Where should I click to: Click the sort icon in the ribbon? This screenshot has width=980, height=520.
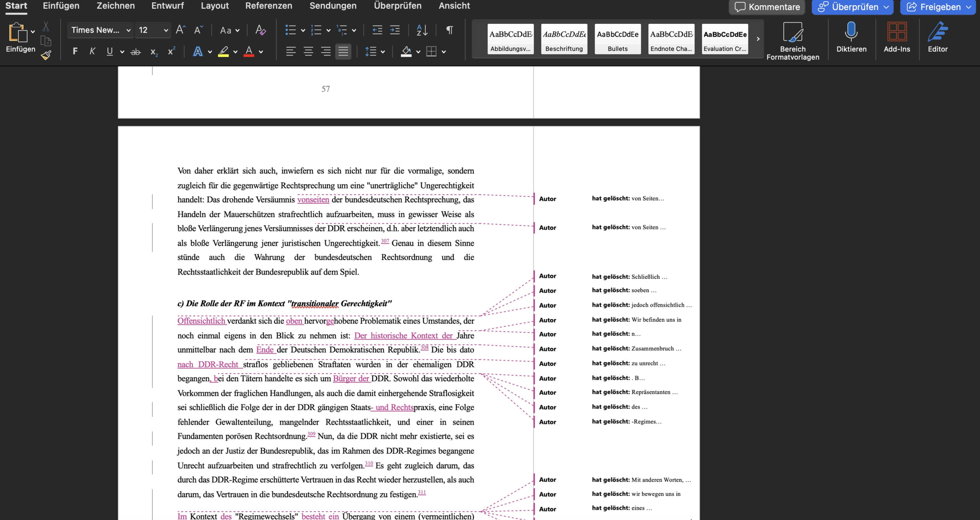pyautogui.click(x=421, y=30)
